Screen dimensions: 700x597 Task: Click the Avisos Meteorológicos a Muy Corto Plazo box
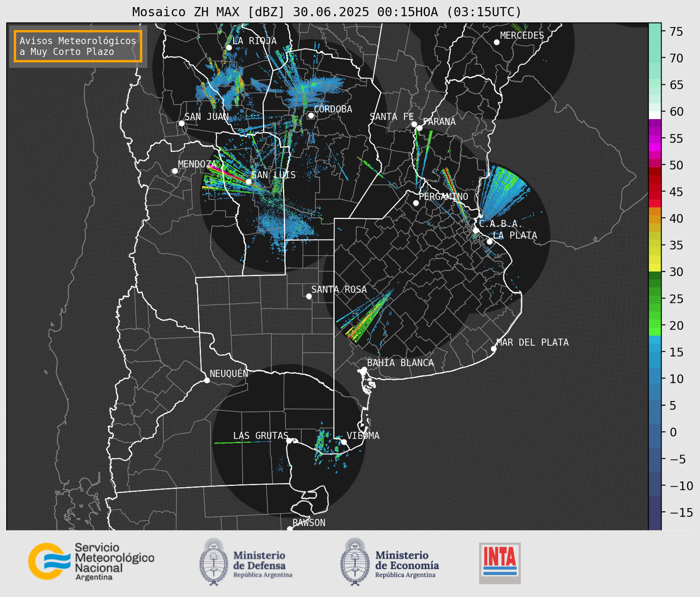78,46
